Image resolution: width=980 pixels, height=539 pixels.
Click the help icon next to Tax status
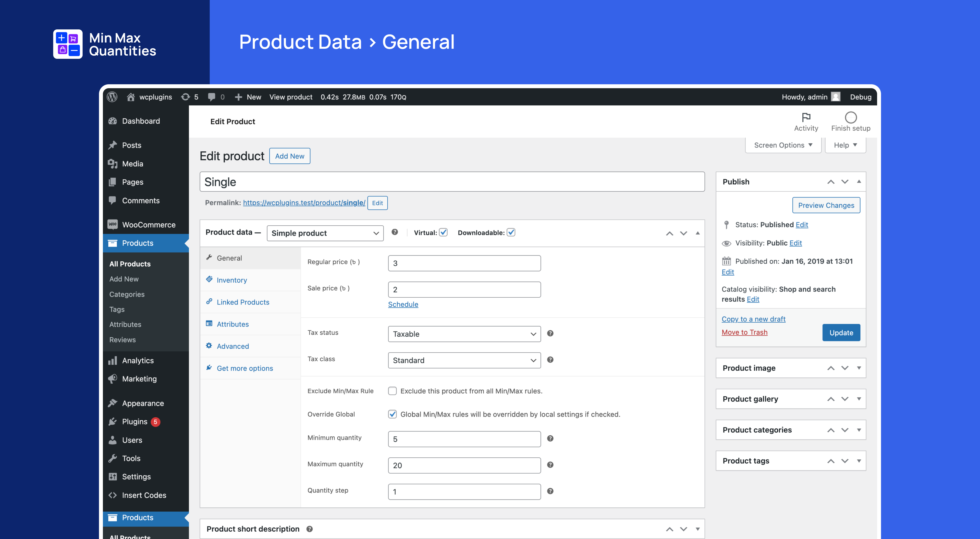[550, 334]
